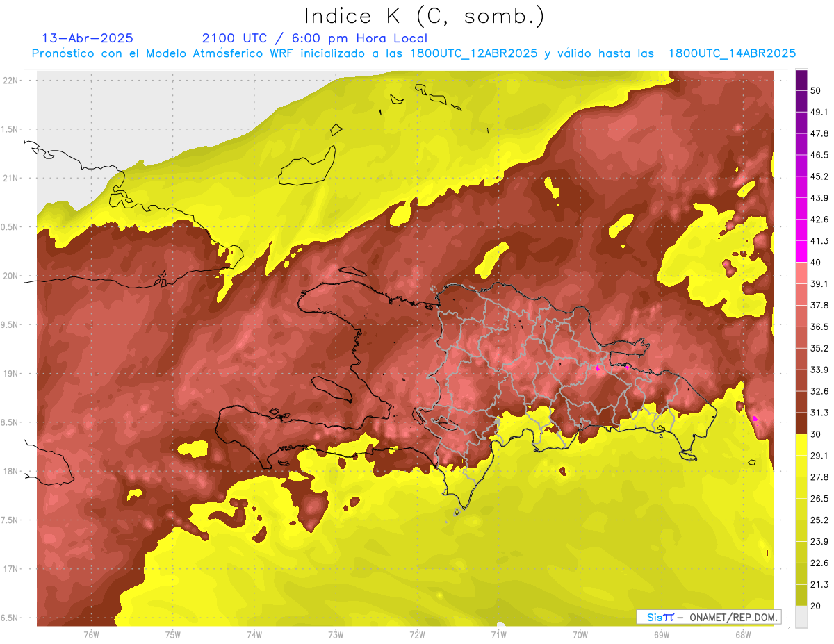Click the legend value '22.6'

tap(819, 563)
